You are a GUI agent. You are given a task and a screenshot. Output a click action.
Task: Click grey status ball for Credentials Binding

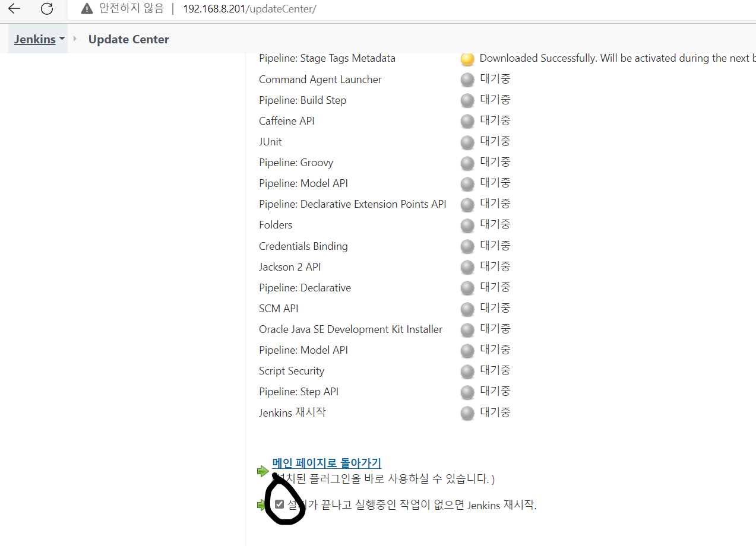pyautogui.click(x=467, y=246)
